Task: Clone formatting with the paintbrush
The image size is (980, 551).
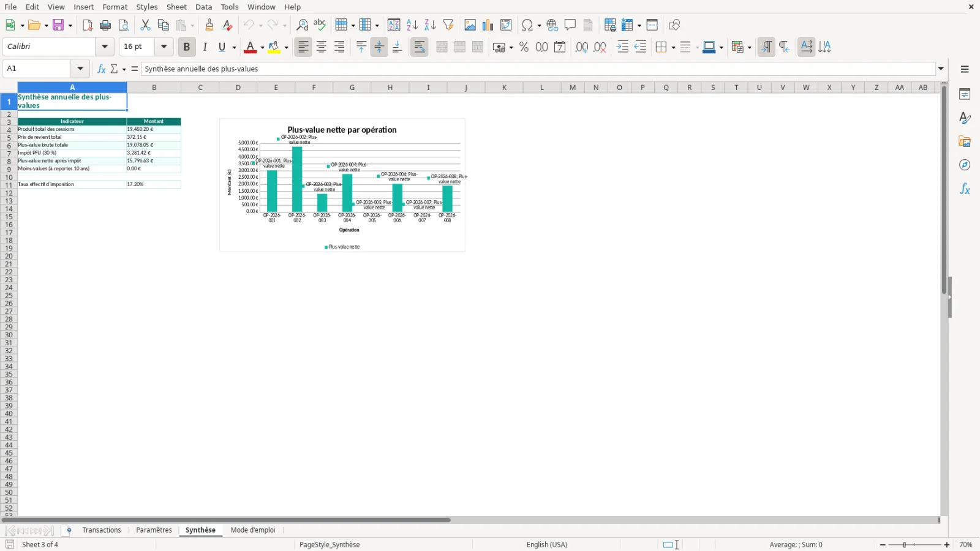Action: (209, 25)
